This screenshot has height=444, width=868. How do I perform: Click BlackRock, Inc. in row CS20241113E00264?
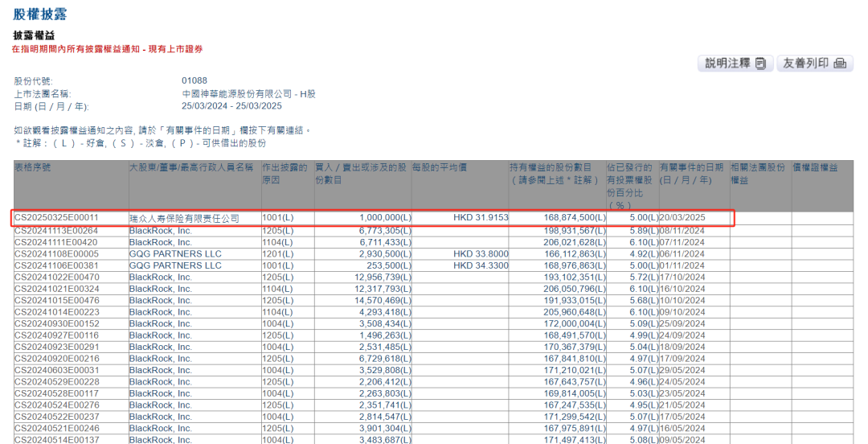161,231
